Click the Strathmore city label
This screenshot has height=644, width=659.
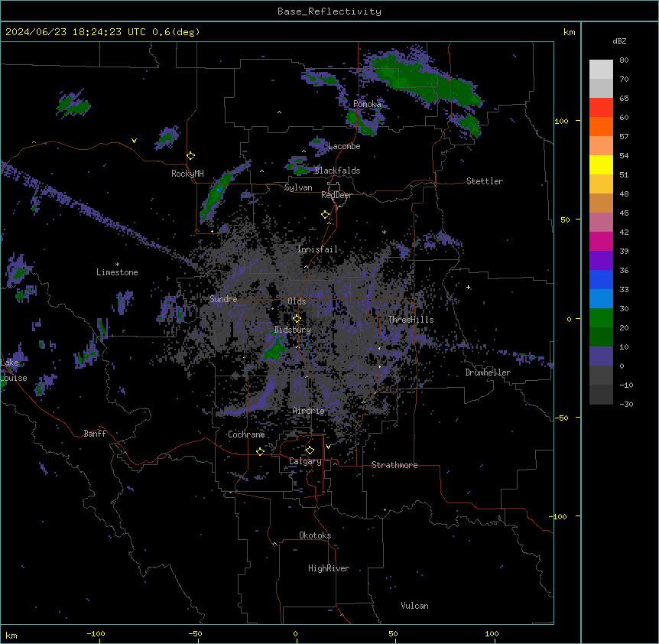[394, 465]
